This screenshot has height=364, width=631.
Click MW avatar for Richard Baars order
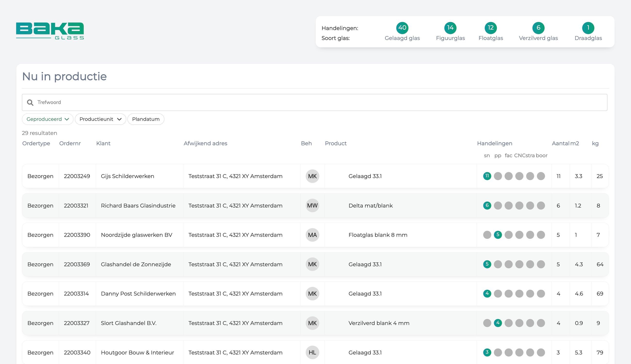tap(312, 205)
